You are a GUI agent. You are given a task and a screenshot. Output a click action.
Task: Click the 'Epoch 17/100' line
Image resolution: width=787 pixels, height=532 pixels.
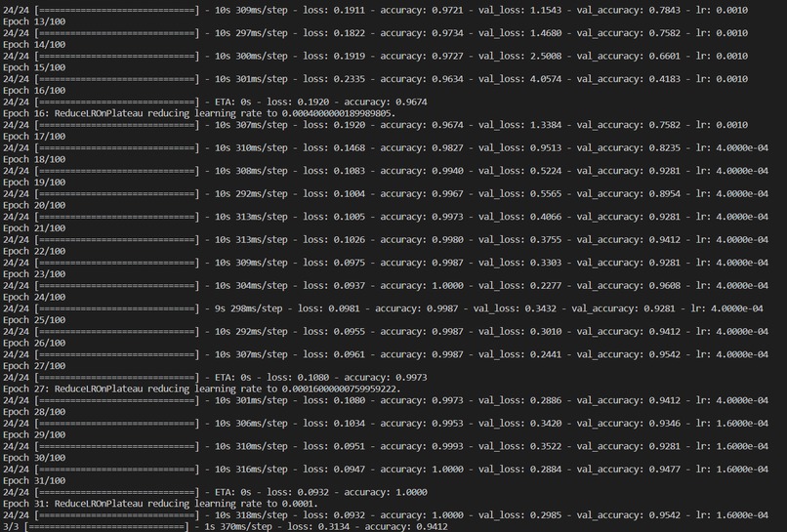coord(34,137)
